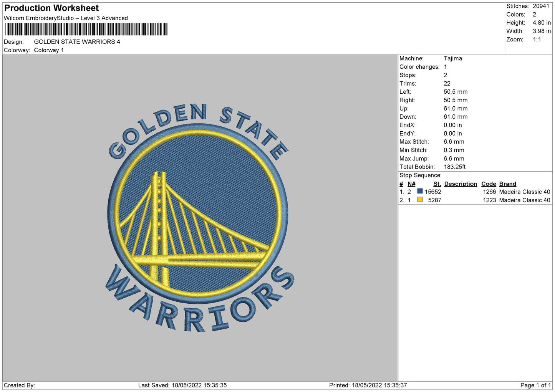The width and height of the screenshot is (555, 392).
Task: Click the Max Jump value '6.6 mm'
Action: click(x=454, y=159)
